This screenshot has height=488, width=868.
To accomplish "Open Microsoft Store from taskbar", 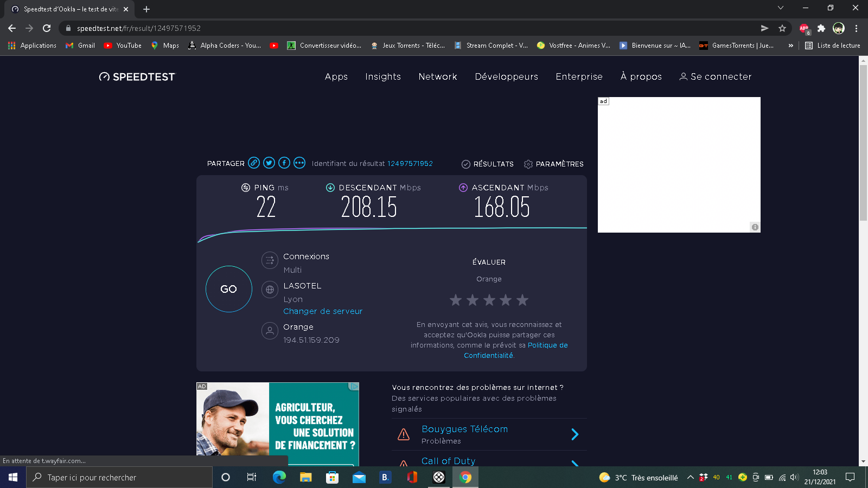I will tap(333, 477).
